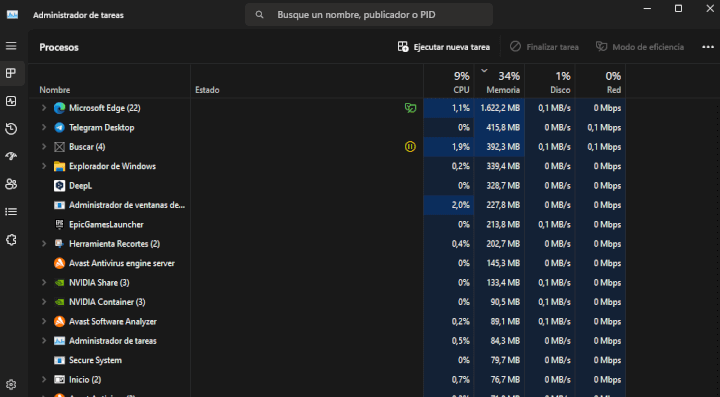Click the Secure System process icon

tap(59, 360)
